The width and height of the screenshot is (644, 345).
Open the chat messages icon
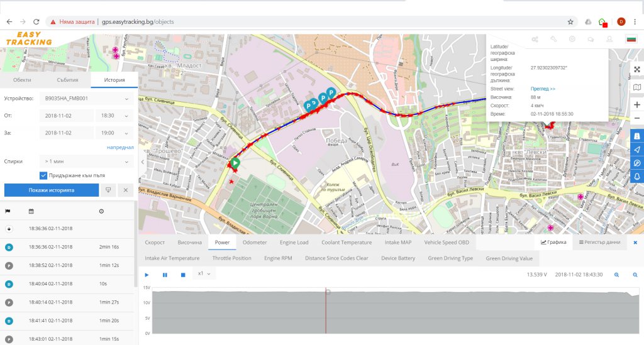[591, 40]
